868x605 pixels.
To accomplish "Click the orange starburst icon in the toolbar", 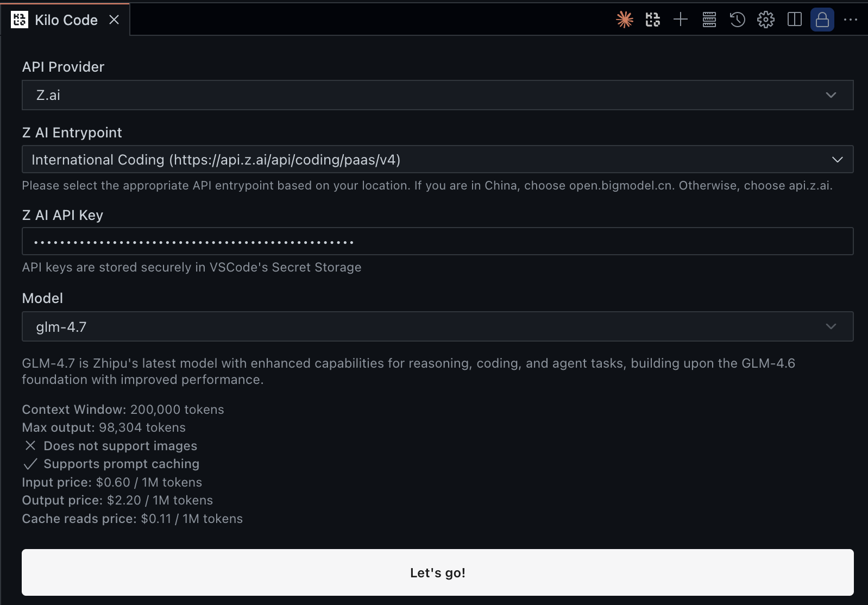I will [625, 20].
